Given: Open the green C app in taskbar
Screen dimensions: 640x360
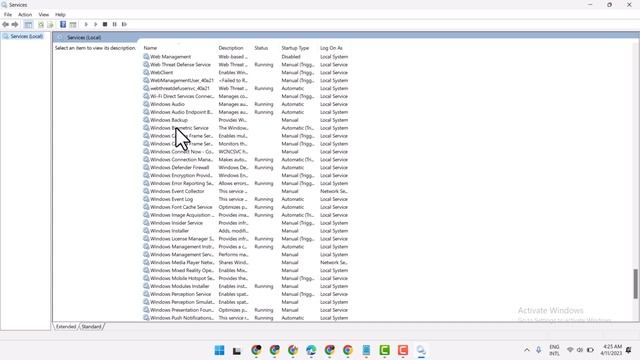Looking at the screenshot, I should point(384,350).
